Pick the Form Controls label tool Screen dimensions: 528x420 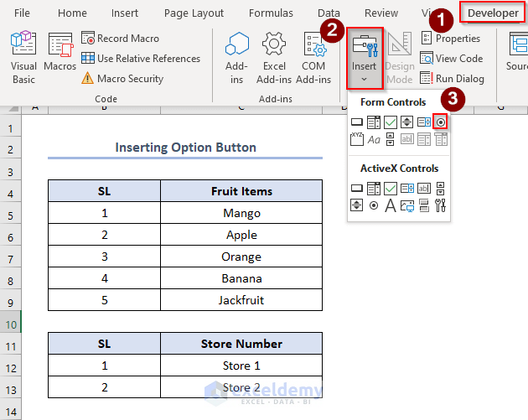[x=374, y=139]
